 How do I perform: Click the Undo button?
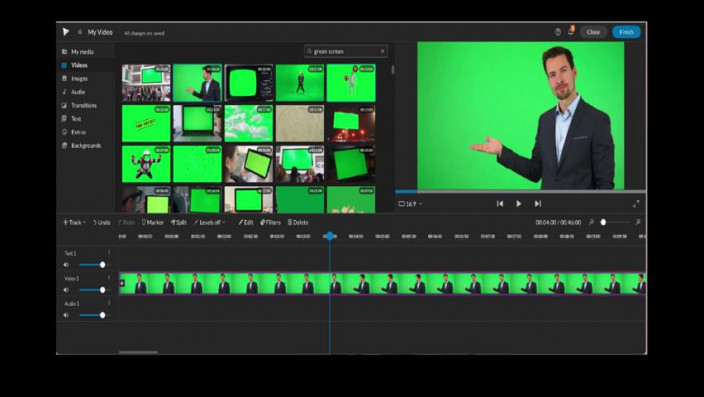point(102,222)
